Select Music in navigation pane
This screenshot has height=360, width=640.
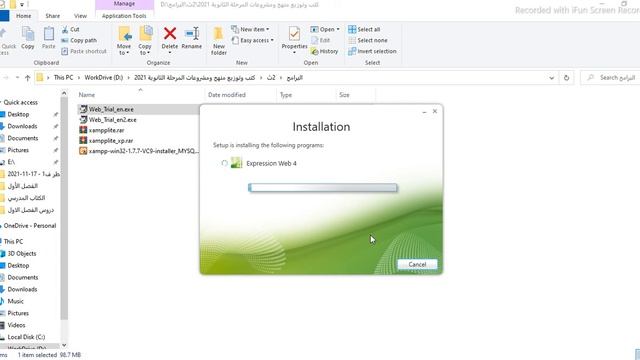click(x=16, y=301)
